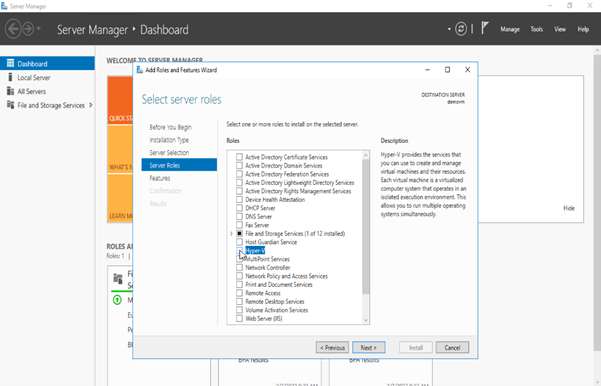Screen dimensions: 601x386
Task: Check the DHCP Server role
Action: [239, 208]
